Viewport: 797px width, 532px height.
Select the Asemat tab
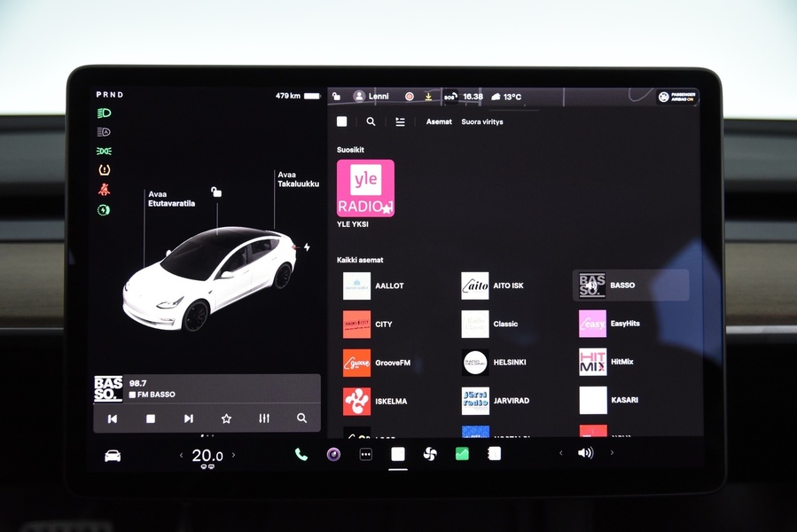point(438,121)
